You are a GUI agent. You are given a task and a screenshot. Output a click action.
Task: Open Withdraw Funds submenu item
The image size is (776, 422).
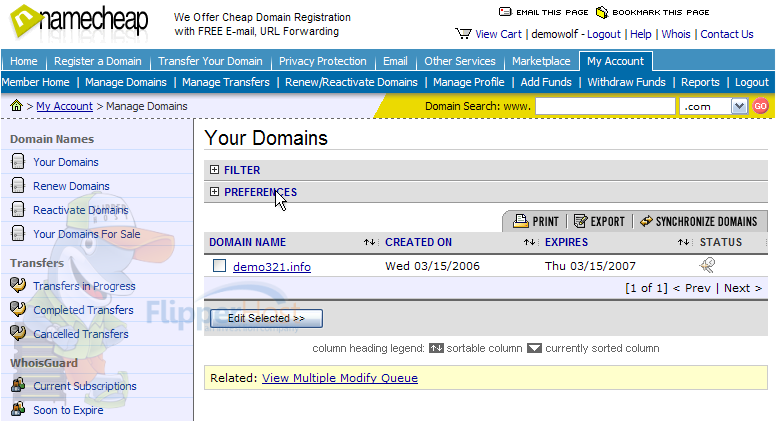(627, 82)
